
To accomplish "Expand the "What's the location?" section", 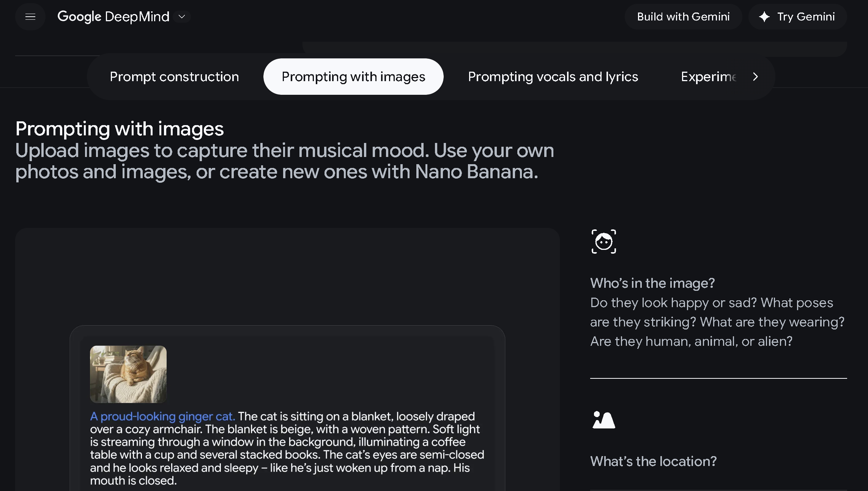I will click(653, 461).
